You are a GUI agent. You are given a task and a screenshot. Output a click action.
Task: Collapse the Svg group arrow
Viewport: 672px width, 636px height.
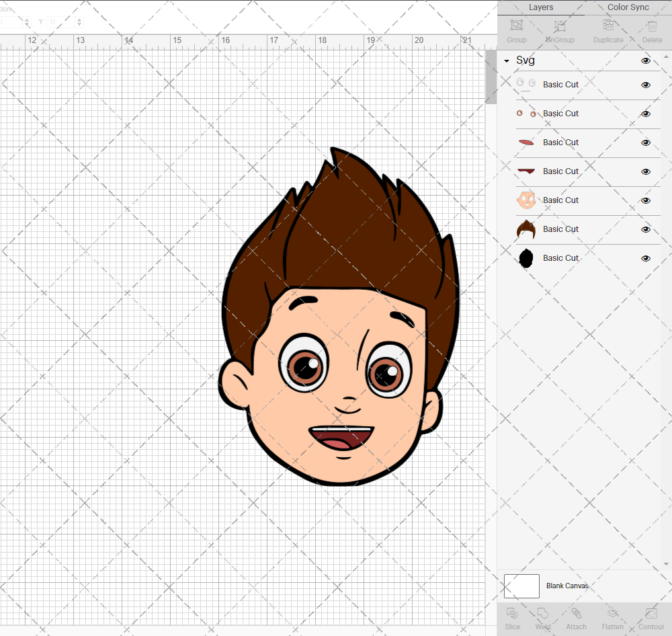[507, 61]
